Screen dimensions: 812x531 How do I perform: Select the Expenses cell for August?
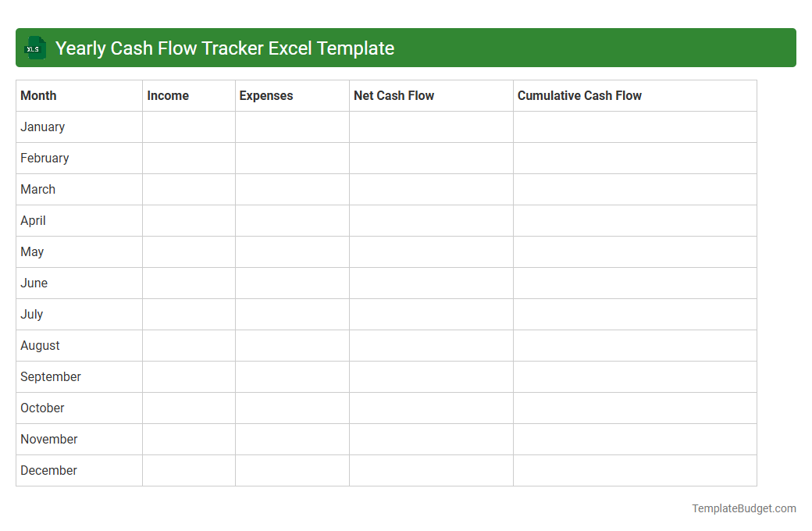click(291, 345)
